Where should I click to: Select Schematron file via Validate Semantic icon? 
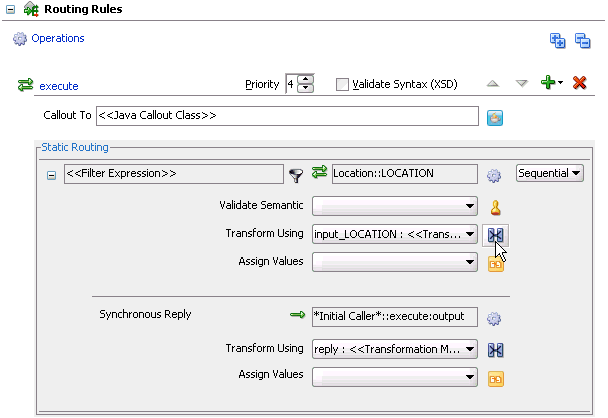pos(495,207)
